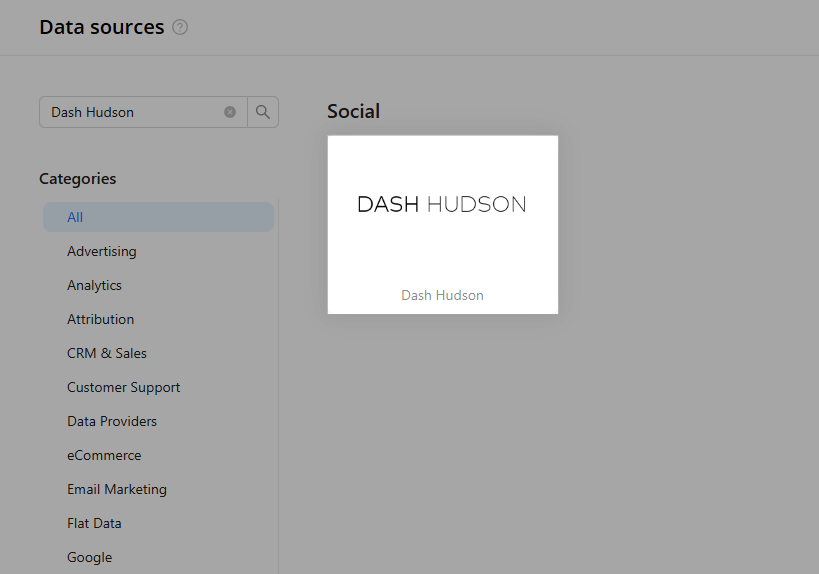
Task: Choose the eCommerce category
Action: 104,455
